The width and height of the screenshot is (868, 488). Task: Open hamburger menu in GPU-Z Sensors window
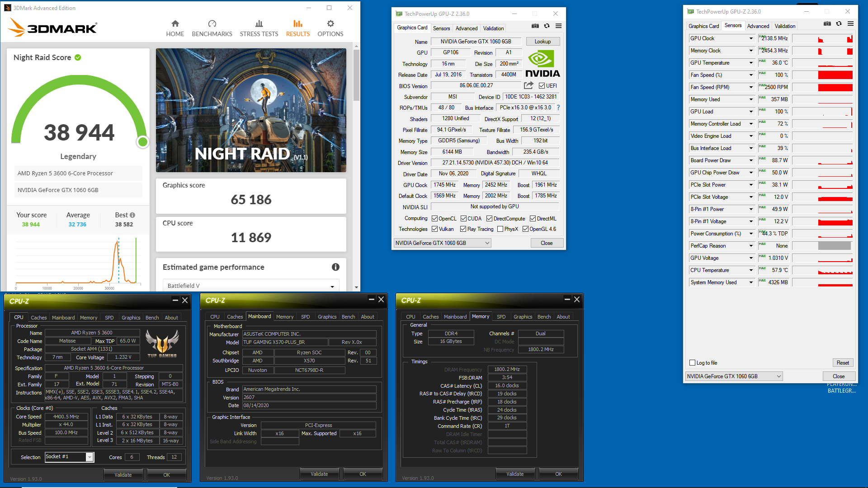850,24
